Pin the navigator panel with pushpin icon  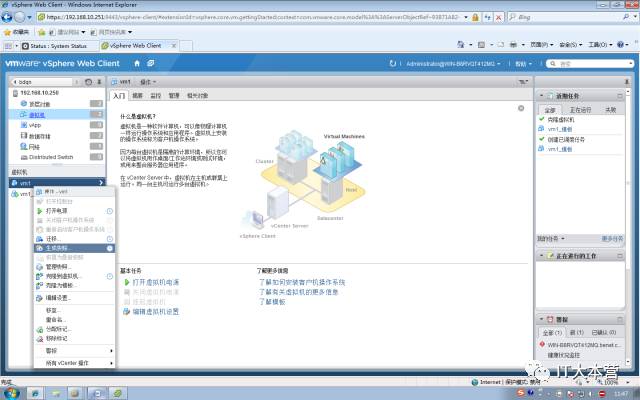99,82
